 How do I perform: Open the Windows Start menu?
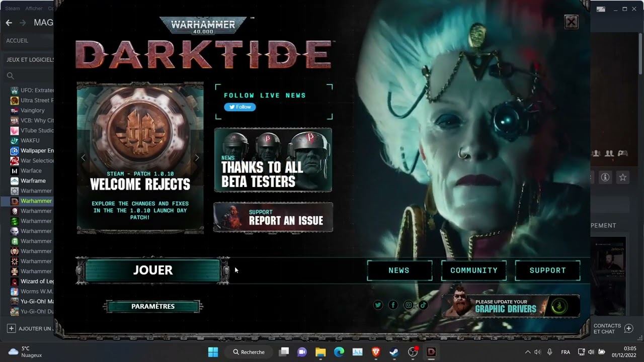click(213, 352)
